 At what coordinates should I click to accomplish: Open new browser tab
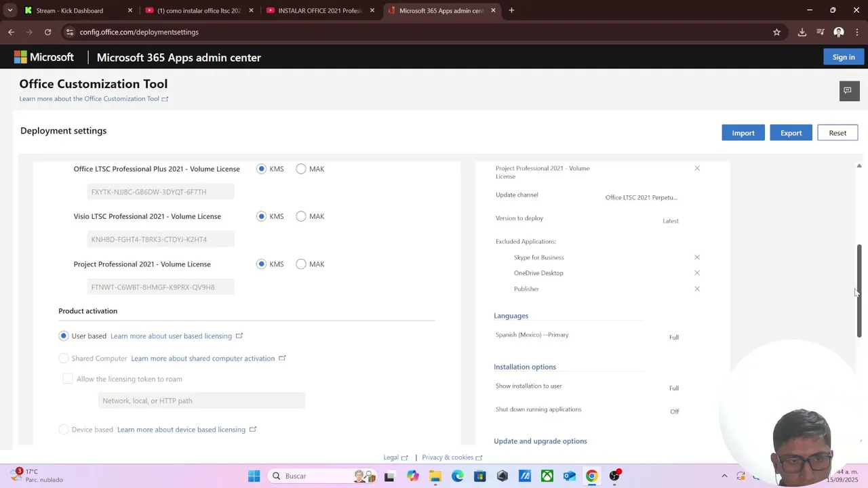511,10
